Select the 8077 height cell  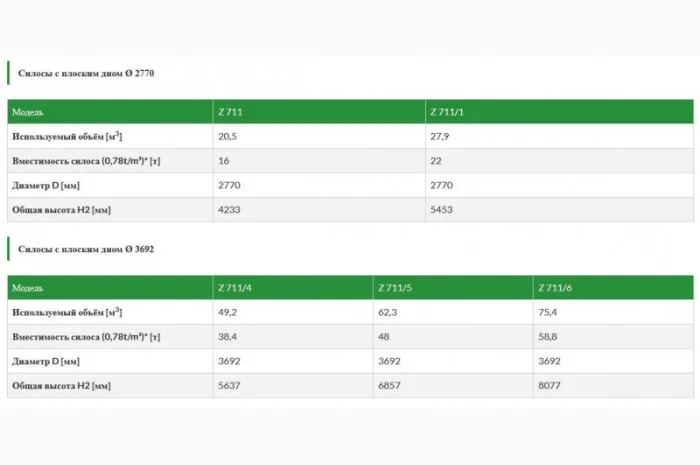550,385
